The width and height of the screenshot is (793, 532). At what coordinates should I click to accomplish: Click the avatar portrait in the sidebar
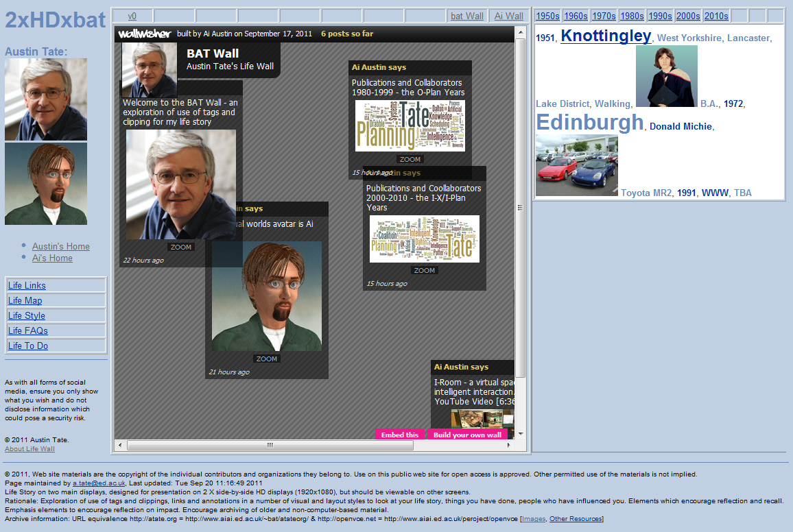pyautogui.click(x=46, y=184)
